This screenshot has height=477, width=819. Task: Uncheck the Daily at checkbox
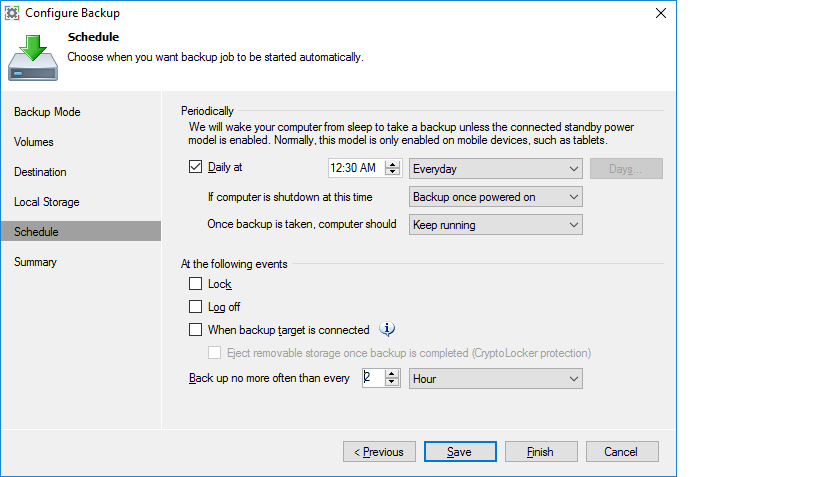pos(195,169)
